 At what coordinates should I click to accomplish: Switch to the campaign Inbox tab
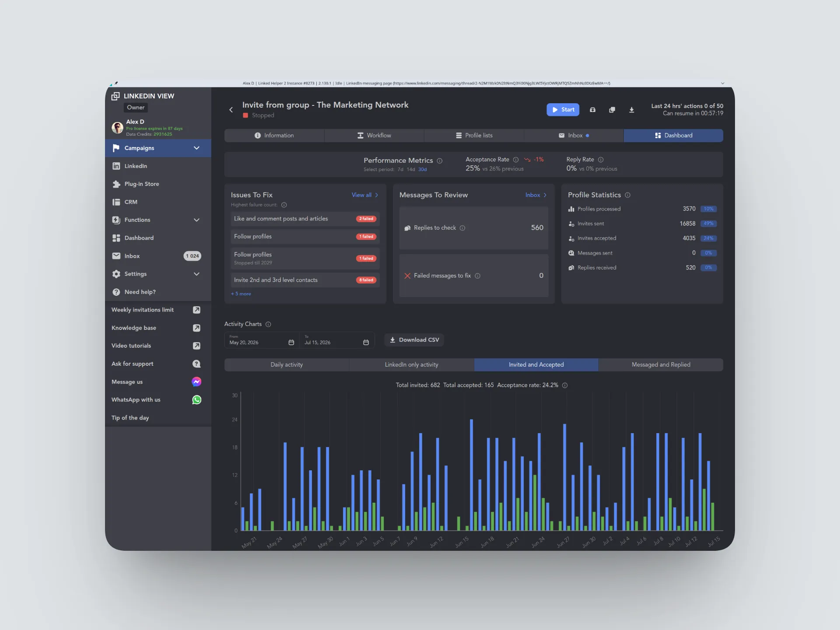point(574,135)
